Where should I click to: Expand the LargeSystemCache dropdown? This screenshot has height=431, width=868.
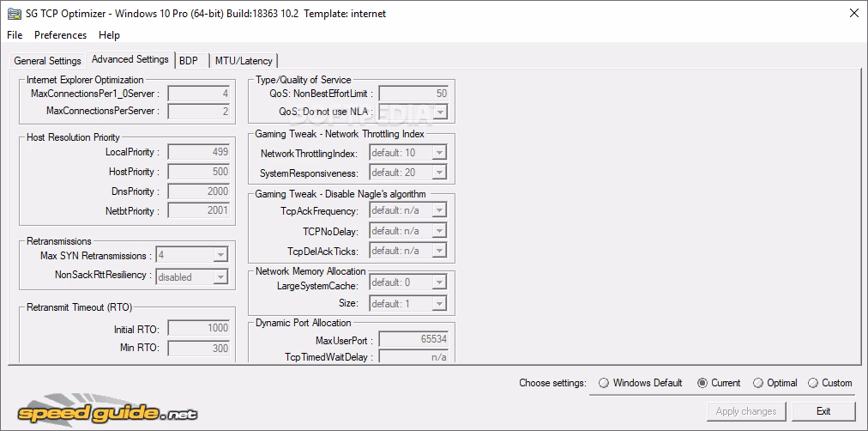[x=408, y=282]
